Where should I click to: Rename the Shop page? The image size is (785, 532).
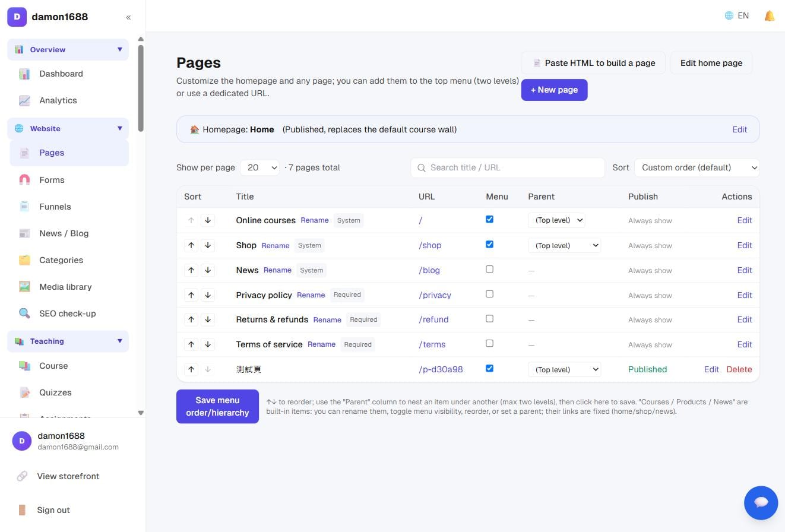coord(276,245)
